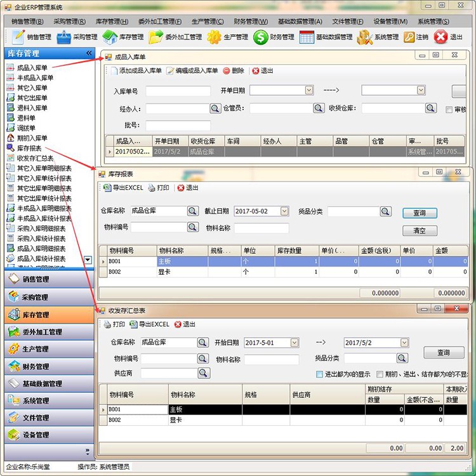Open end date 2017/5/2 dropdown
Screen dimensions: 476x476
tap(404, 343)
